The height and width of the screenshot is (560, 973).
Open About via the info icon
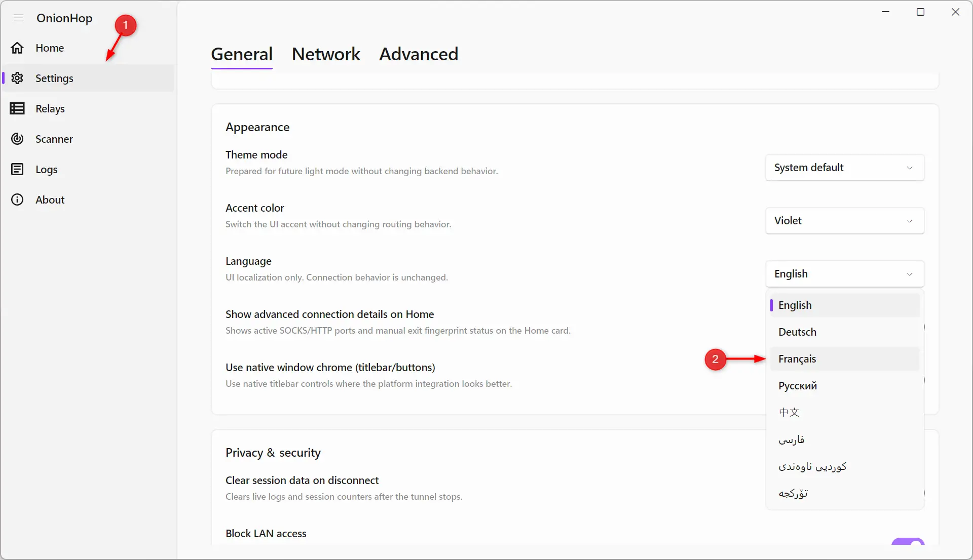pos(17,199)
